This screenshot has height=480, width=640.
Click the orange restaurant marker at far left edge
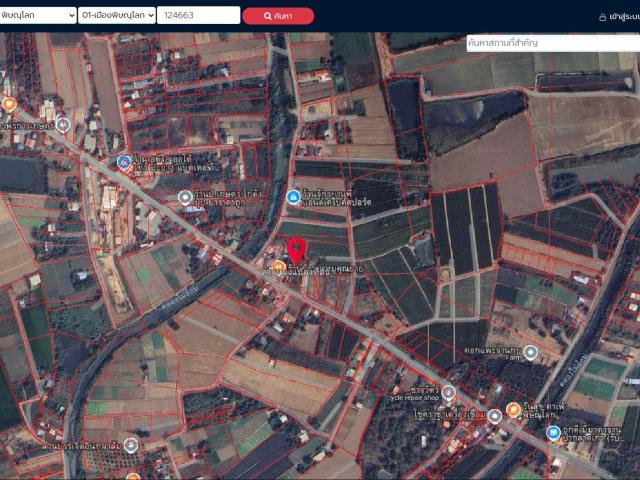pyautogui.click(x=9, y=103)
